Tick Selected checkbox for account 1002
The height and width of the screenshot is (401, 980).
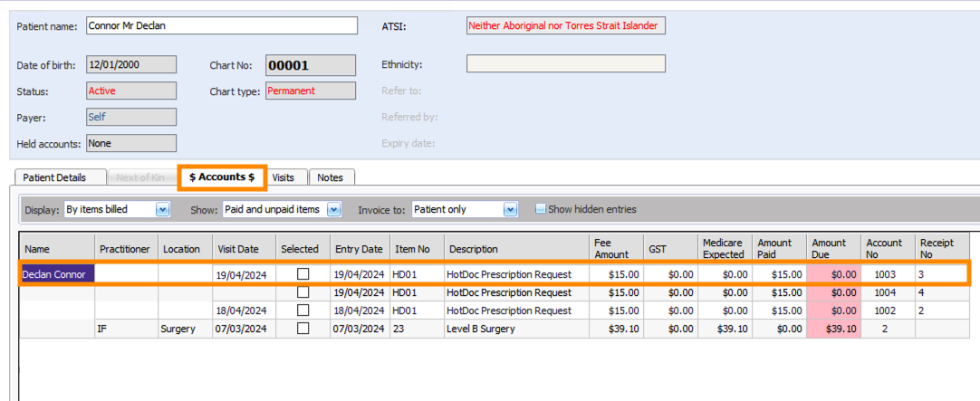(x=303, y=310)
